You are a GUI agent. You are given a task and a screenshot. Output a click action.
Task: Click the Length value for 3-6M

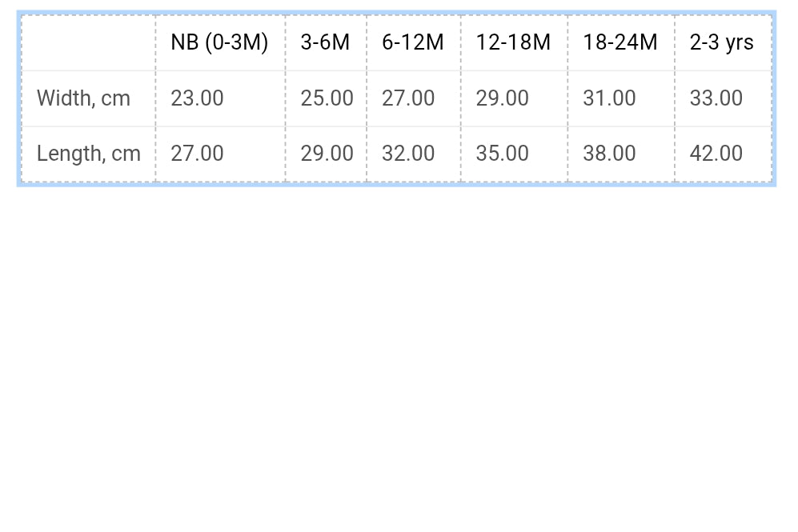tap(327, 154)
